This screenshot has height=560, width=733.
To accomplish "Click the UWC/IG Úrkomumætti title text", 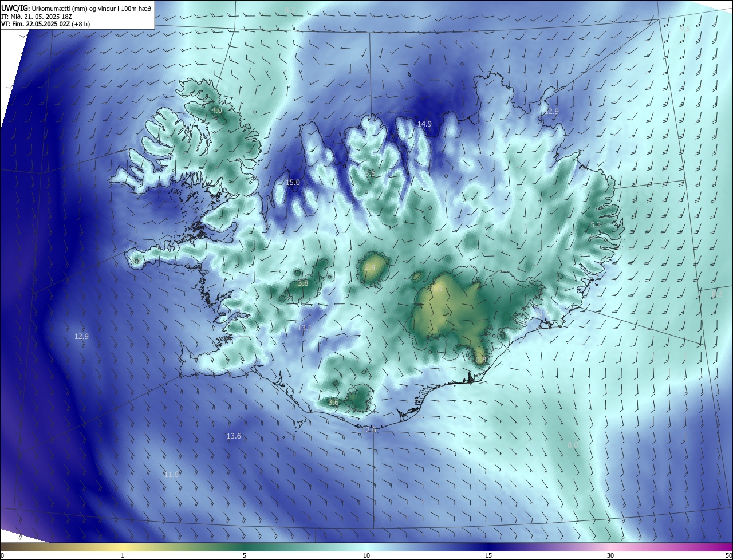I will tap(76, 8).
